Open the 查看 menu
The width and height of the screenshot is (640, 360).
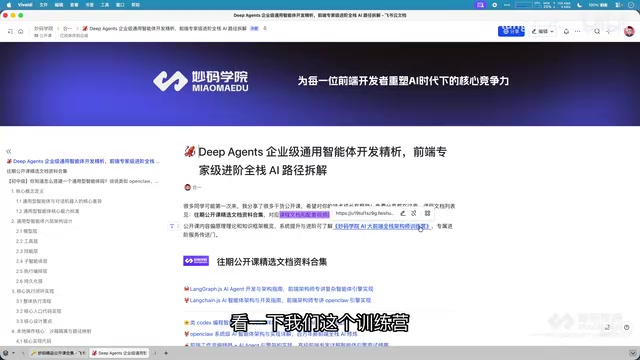(x=74, y=5)
